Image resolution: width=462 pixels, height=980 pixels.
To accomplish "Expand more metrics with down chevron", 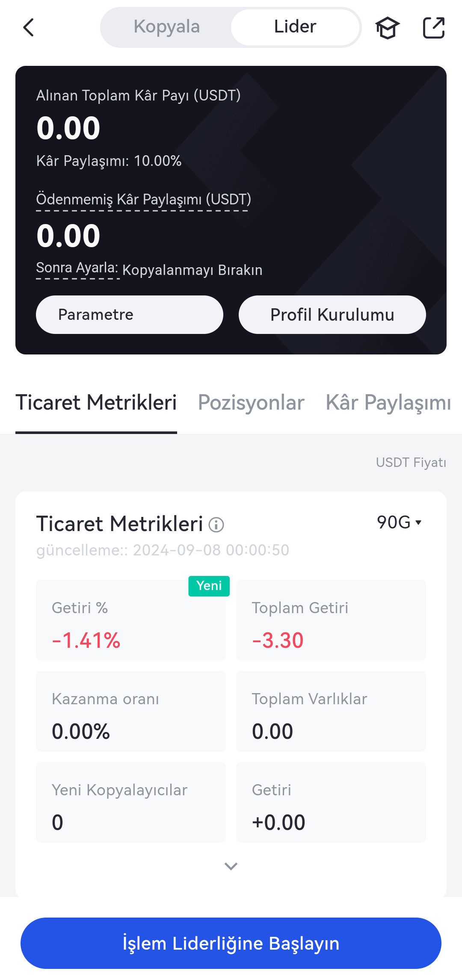I will pos(231,866).
